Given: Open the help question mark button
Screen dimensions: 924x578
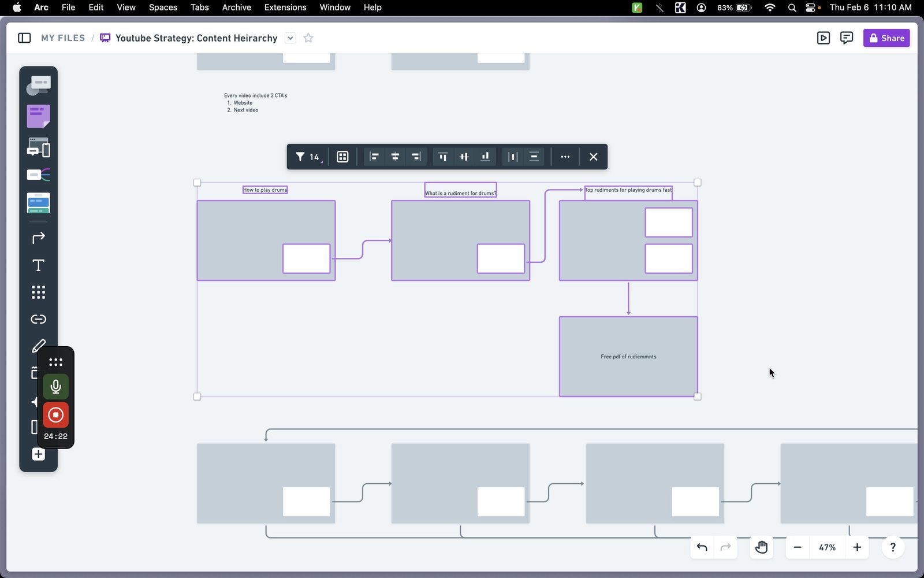Looking at the screenshot, I should point(893,547).
